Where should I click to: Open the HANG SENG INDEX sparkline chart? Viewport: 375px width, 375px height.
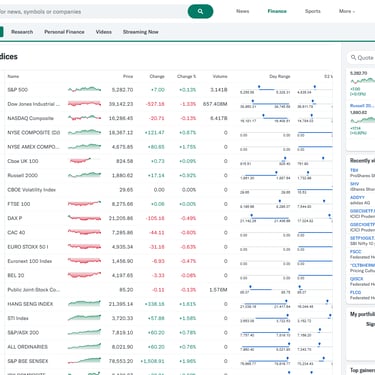coord(84,304)
